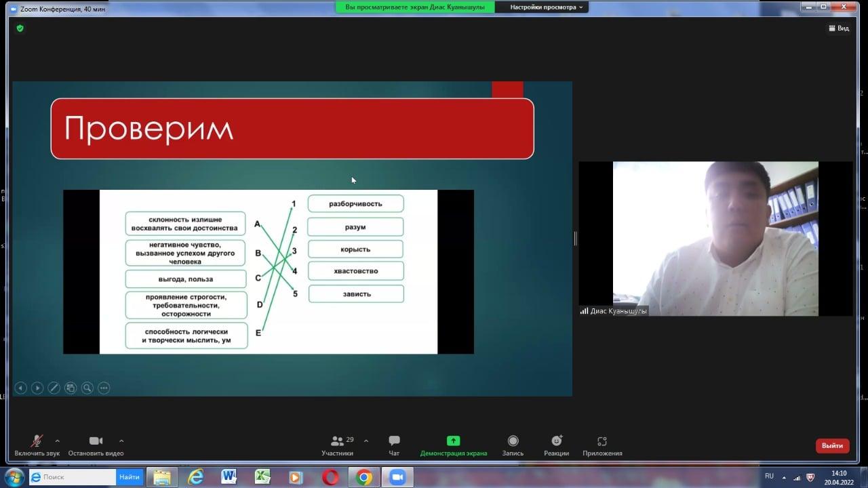Viewport: 868px width, 488px height.
Task: Start recording with Запись
Action: click(x=513, y=445)
